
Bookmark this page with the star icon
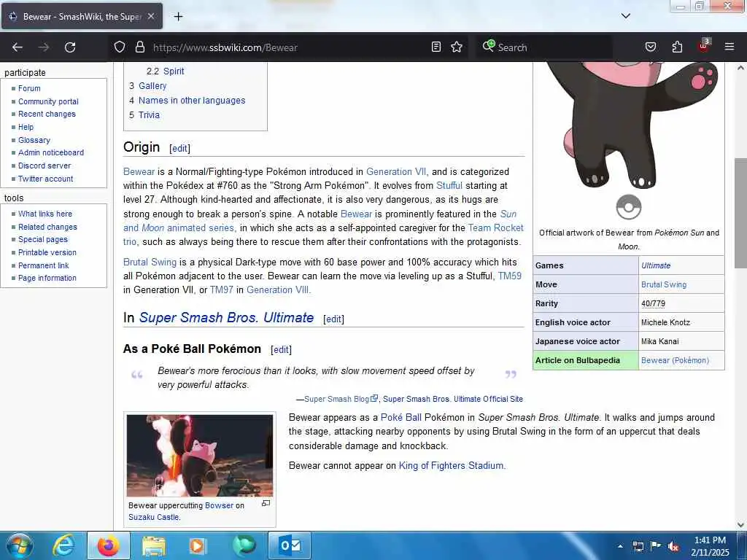(457, 47)
